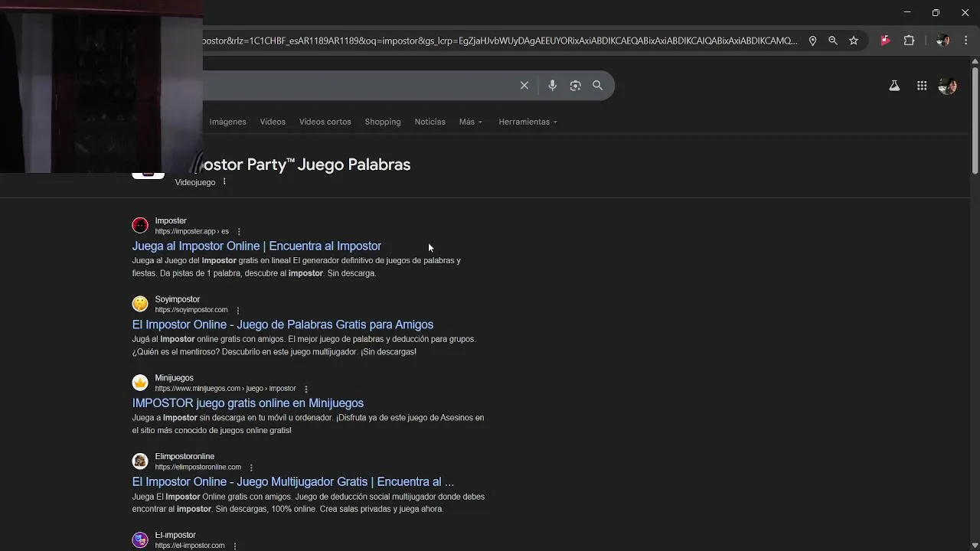Click the 'Impostor Party Juego Palabras' heading
The width and height of the screenshot is (980, 551).
click(306, 165)
